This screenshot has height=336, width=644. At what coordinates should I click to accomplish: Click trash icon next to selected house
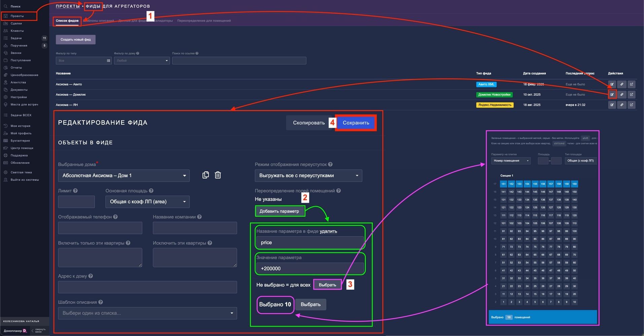(218, 175)
